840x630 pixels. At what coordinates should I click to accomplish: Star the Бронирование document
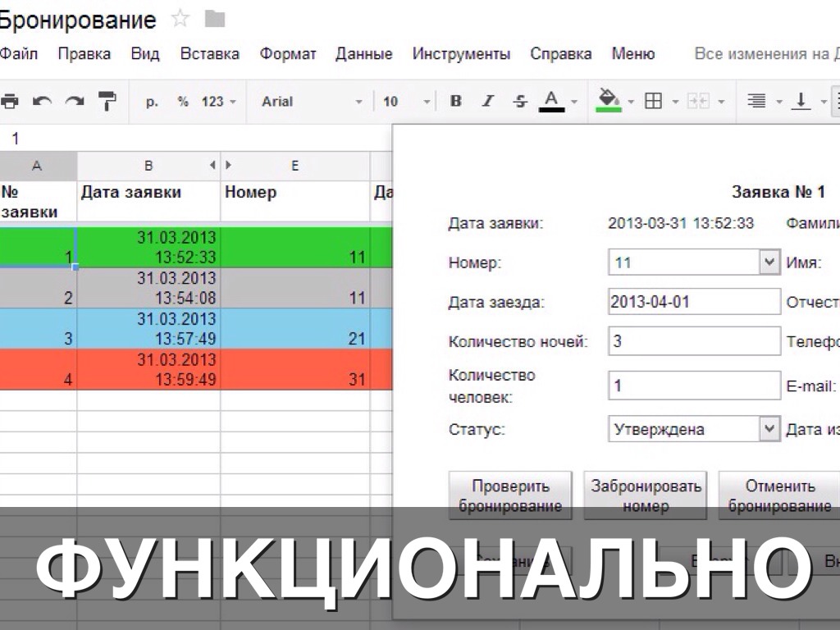(x=180, y=20)
